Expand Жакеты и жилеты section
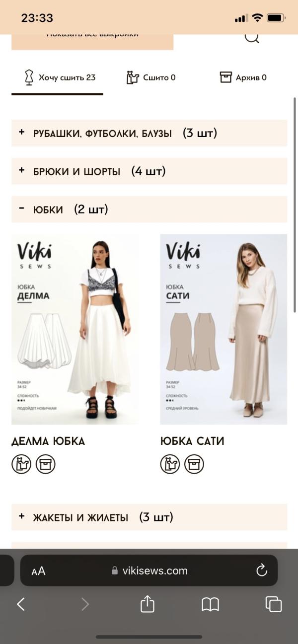 [x=149, y=517]
